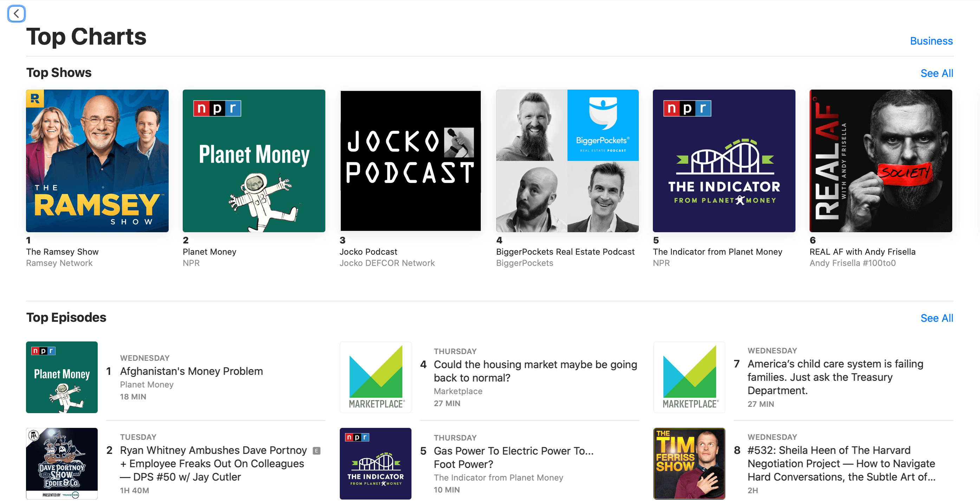Click 'Jocko DEFCOR Network' publisher text

tap(387, 263)
